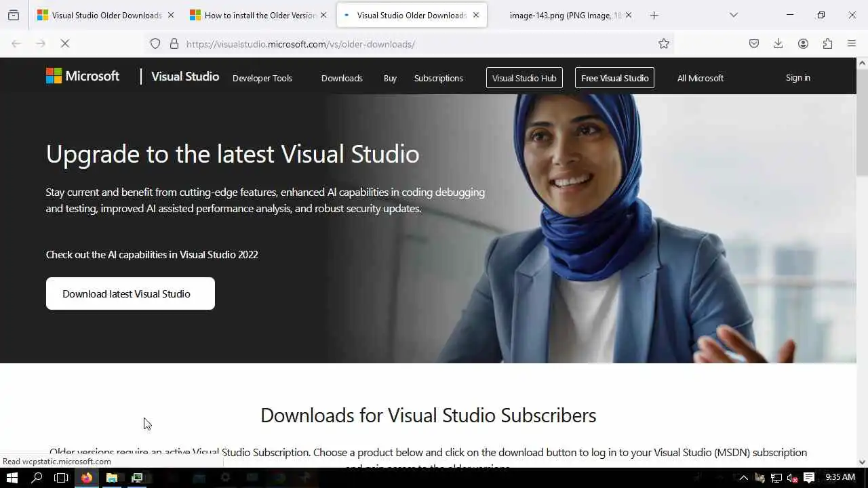Viewport: 868px width, 488px height.
Task: Save page to Pocket icon
Action: click(x=754, y=43)
